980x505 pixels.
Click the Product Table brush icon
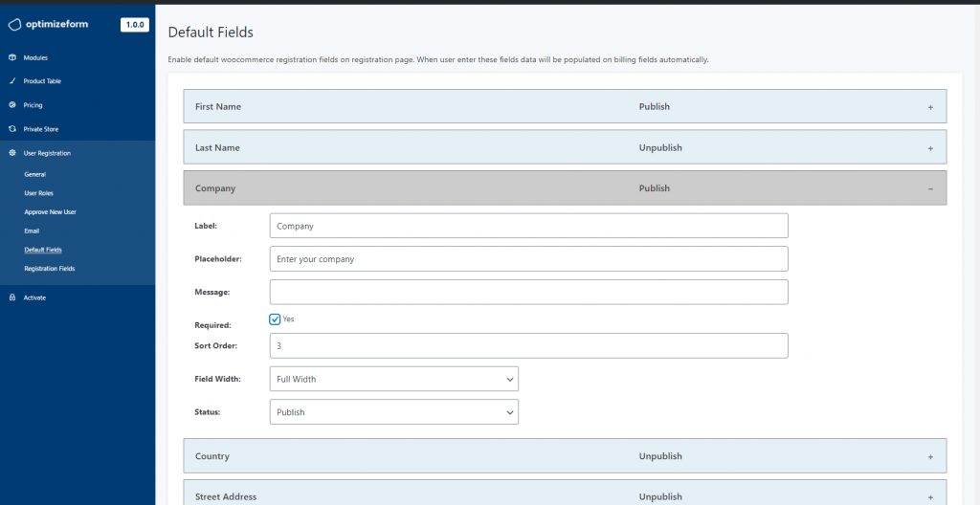click(x=11, y=81)
